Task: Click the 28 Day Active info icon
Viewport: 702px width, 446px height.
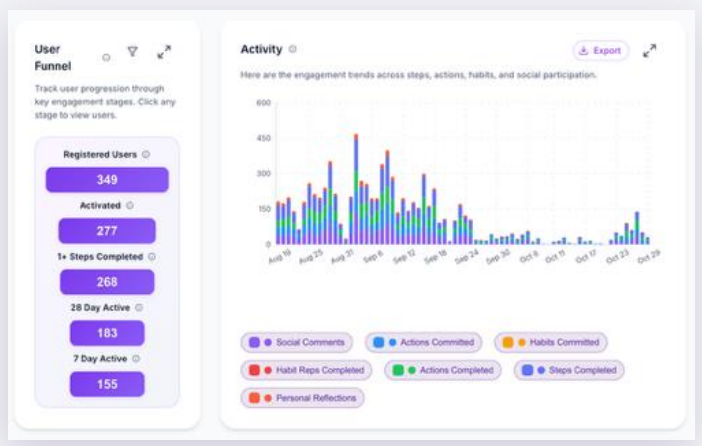Action: (x=139, y=308)
